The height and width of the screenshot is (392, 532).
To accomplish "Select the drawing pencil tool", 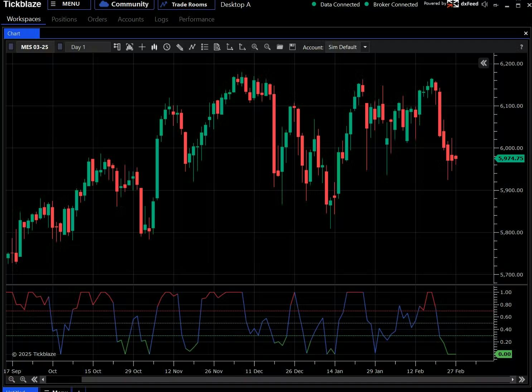I will (180, 47).
